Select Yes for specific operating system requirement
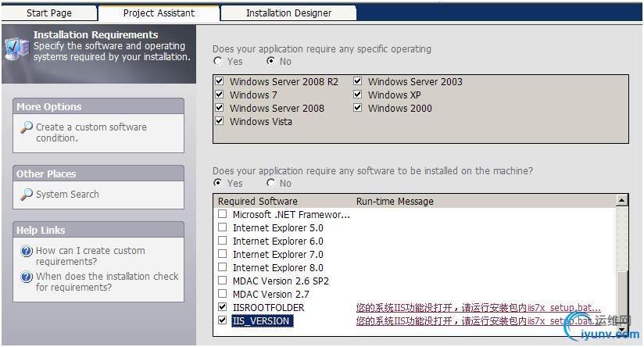Image resolution: width=644 pixels, height=347 pixels. point(217,61)
